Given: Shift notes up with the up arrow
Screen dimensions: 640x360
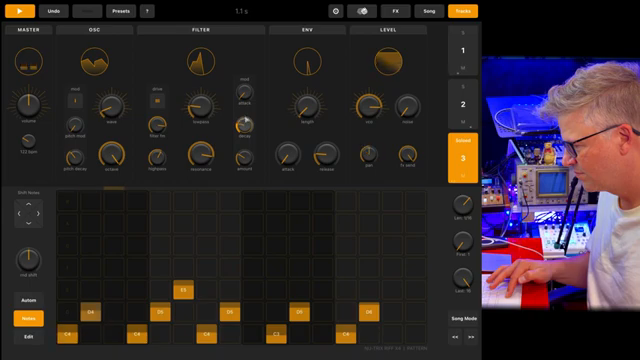Looking at the screenshot, I should point(29,204).
